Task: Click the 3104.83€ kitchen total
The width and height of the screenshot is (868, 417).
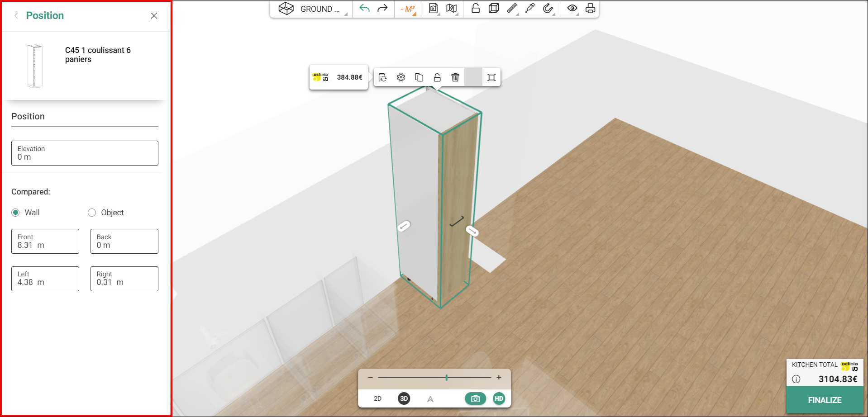Action: (x=838, y=379)
